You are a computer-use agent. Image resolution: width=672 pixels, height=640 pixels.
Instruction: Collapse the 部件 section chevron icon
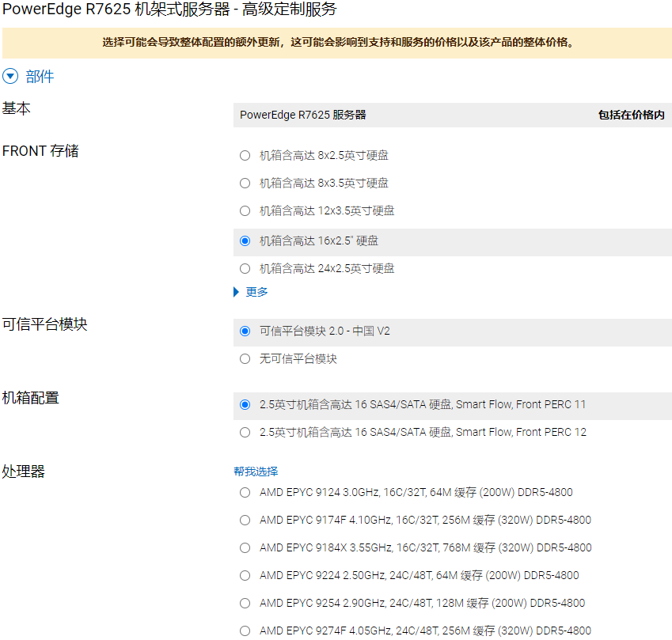[10, 76]
